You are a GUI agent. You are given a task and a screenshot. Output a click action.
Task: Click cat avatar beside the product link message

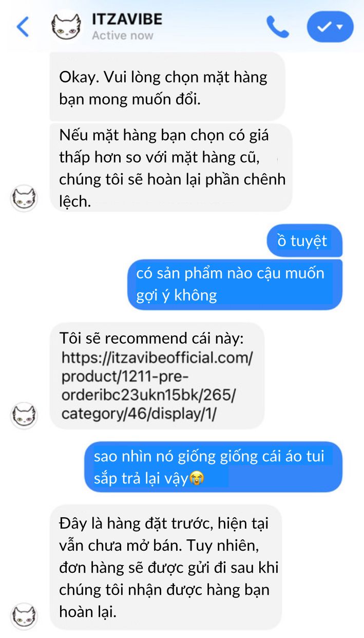point(24,415)
